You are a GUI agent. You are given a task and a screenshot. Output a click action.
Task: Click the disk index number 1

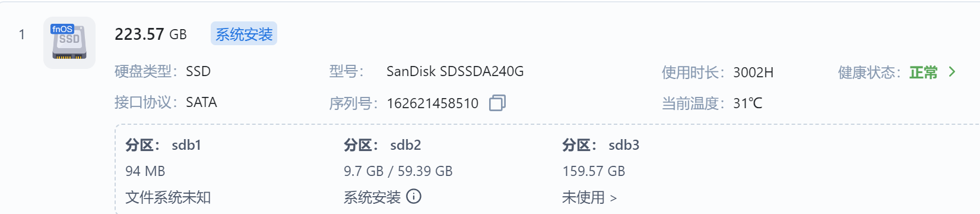pos(22,34)
